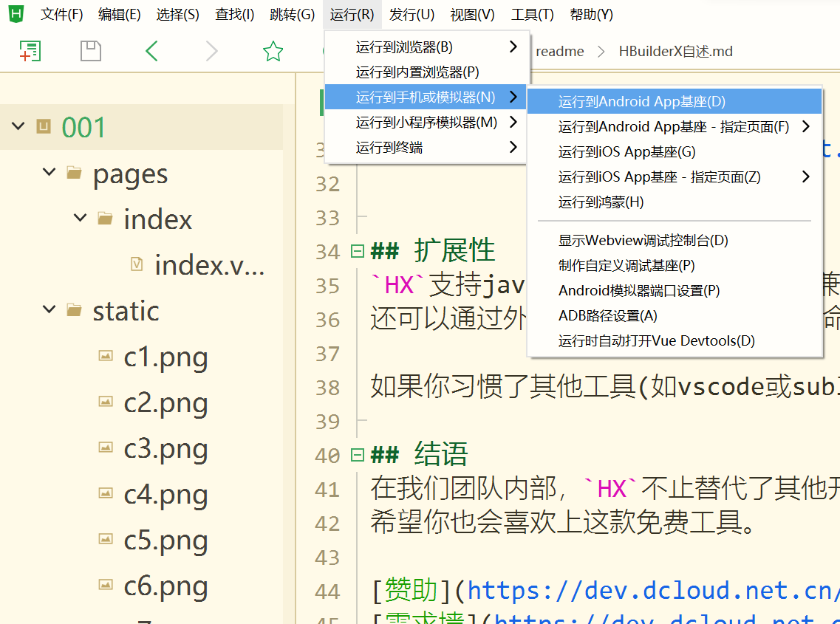Select the c3.png file name
Screen dimensions: 840x624
(165, 450)
